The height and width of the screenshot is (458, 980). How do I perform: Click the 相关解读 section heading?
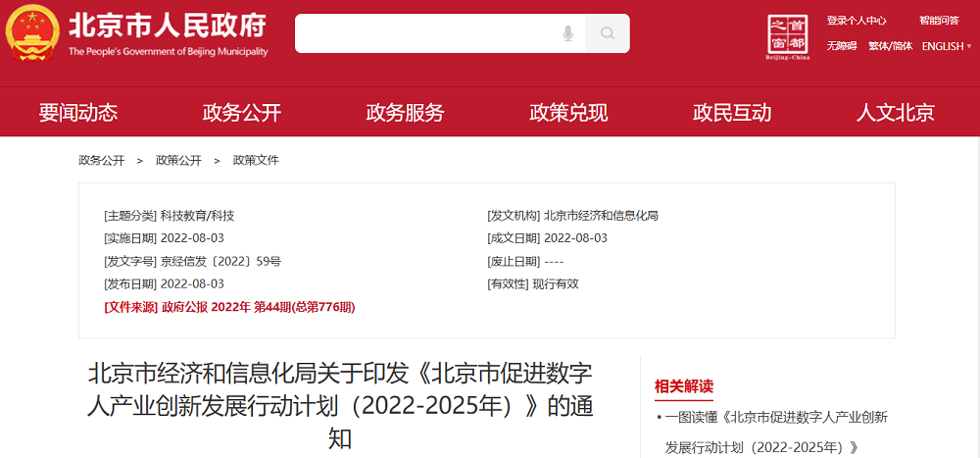[x=684, y=386]
